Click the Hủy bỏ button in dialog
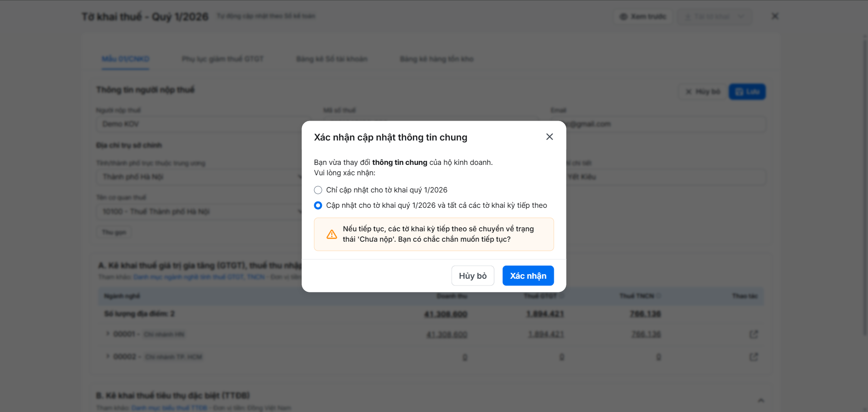The width and height of the screenshot is (868, 412). 472,276
